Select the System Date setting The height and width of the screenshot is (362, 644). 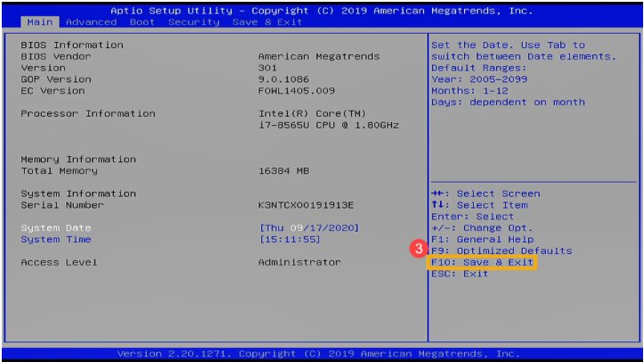(55, 228)
